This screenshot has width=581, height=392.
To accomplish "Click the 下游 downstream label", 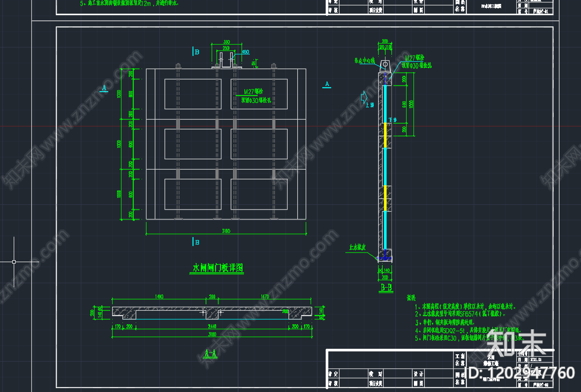I will 393,120.
